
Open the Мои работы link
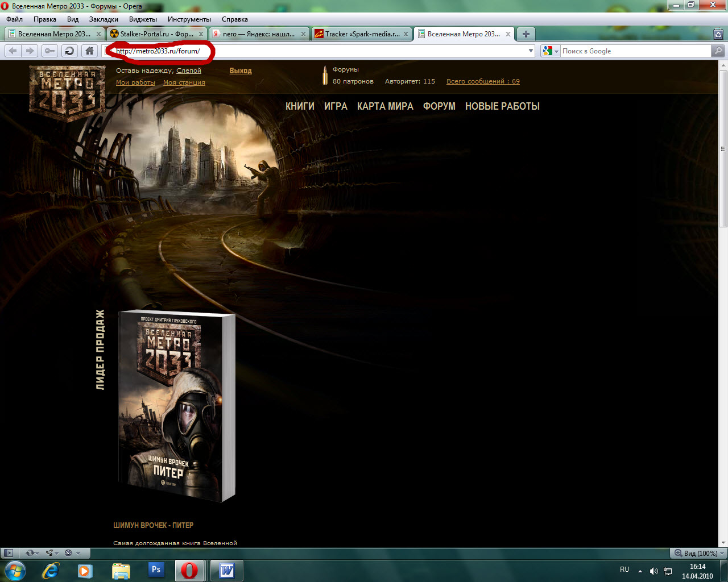(x=135, y=82)
